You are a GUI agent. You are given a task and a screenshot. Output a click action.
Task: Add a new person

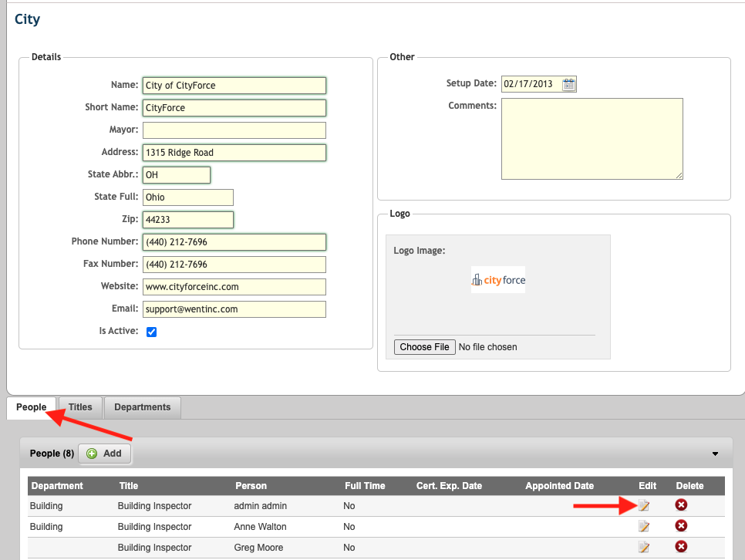pyautogui.click(x=105, y=454)
